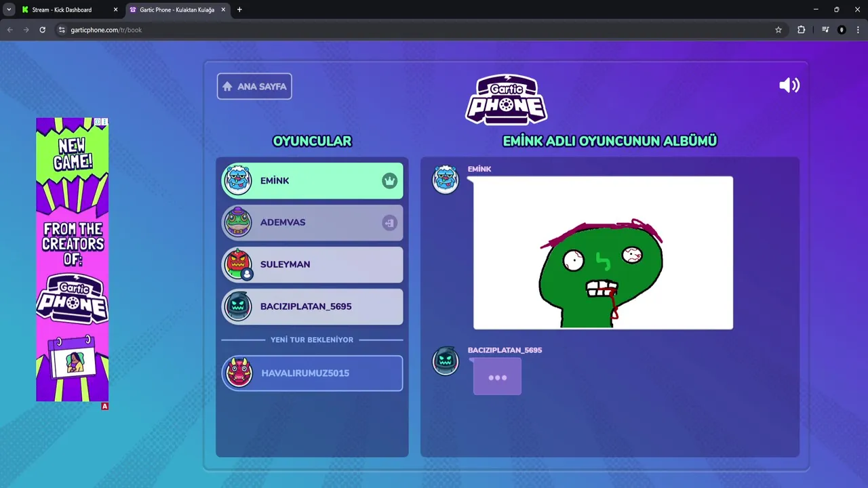
Task: Click the address bar URL
Action: pyautogui.click(x=106, y=30)
